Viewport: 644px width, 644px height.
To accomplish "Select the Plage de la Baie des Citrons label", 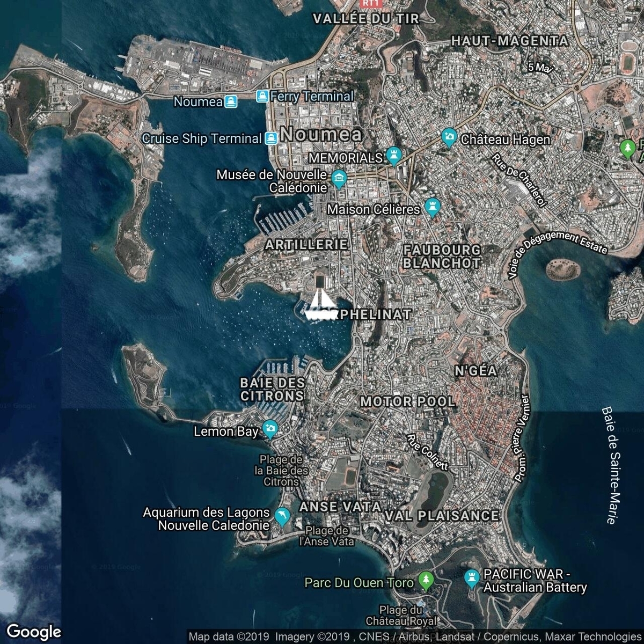I will click(x=281, y=471).
